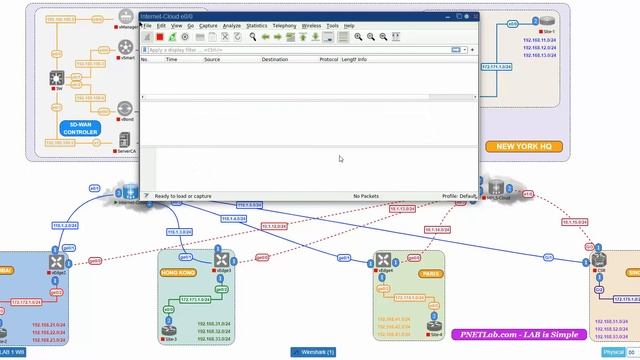Select the Site-4 router node

click(434, 327)
